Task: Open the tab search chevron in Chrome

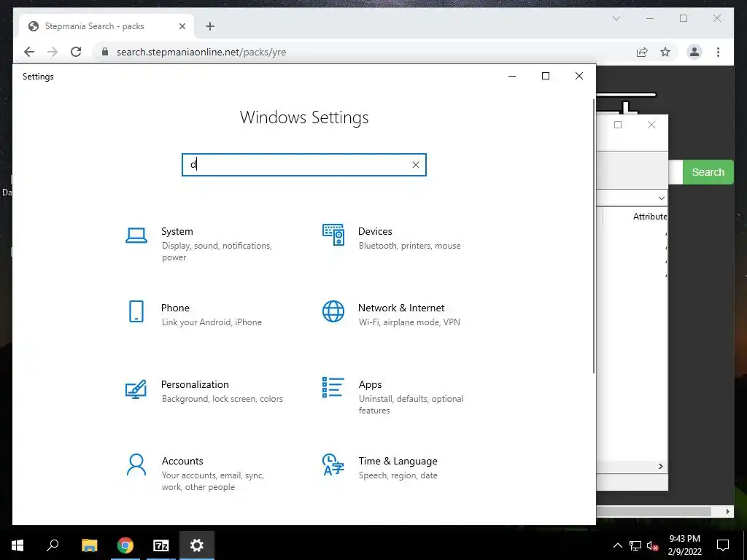Action: click(616, 18)
